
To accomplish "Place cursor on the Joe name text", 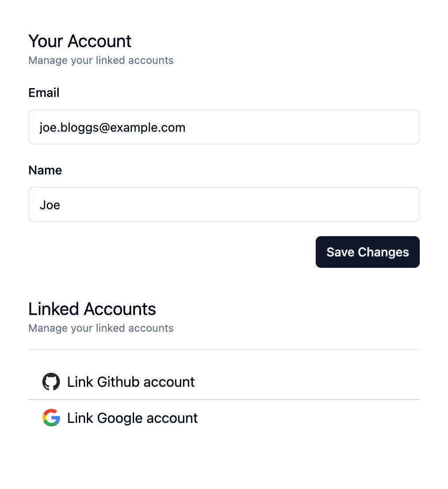I will (x=50, y=205).
